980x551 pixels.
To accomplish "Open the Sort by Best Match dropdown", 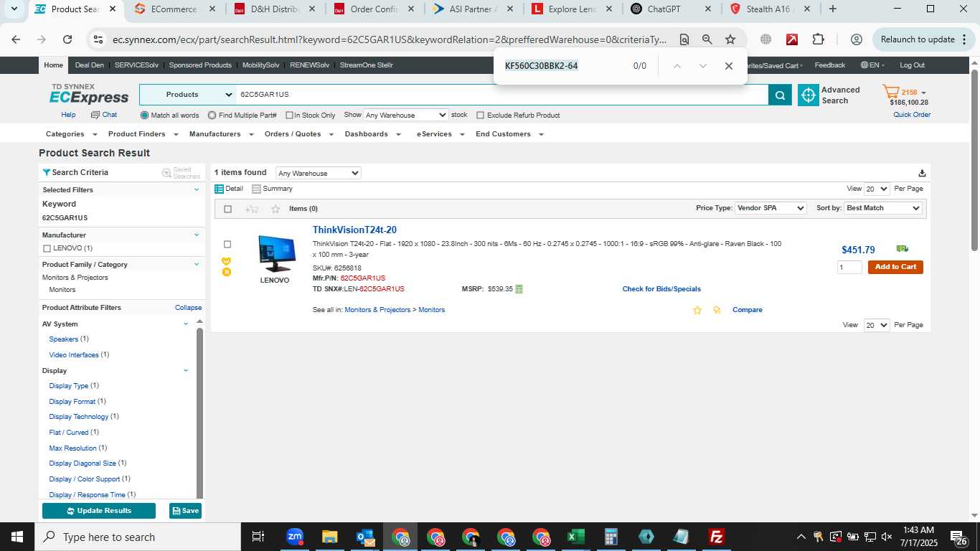I will coord(882,208).
